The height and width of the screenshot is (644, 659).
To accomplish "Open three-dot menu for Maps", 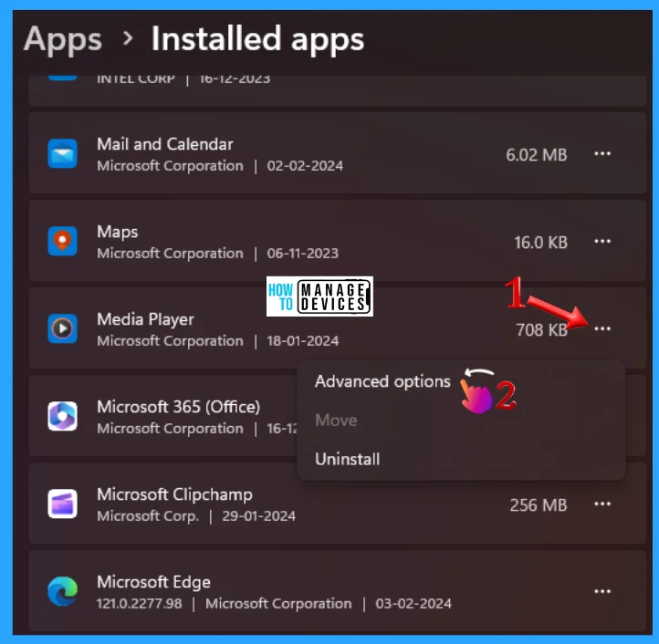I will [602, 241].
